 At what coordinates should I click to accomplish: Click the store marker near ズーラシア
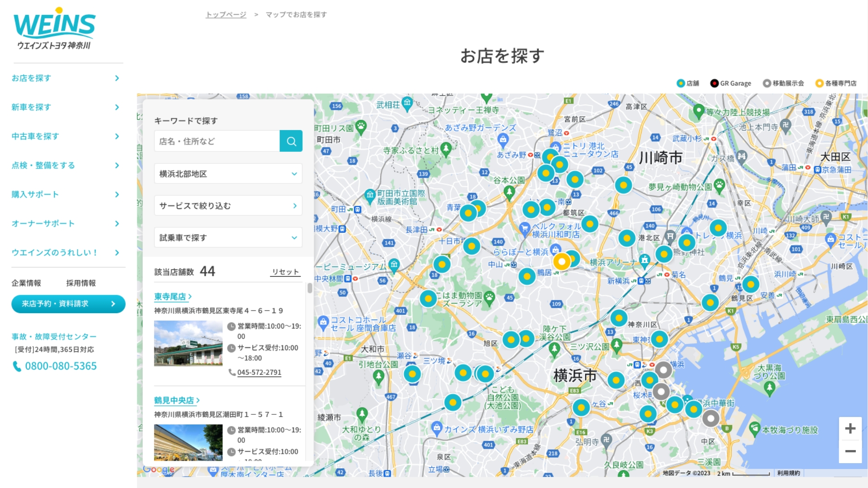pyautogui.click(x=428, y=299)
